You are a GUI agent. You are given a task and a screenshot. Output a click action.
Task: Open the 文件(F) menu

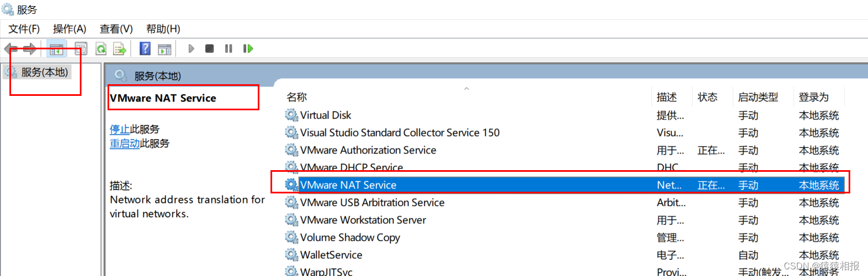24,29
